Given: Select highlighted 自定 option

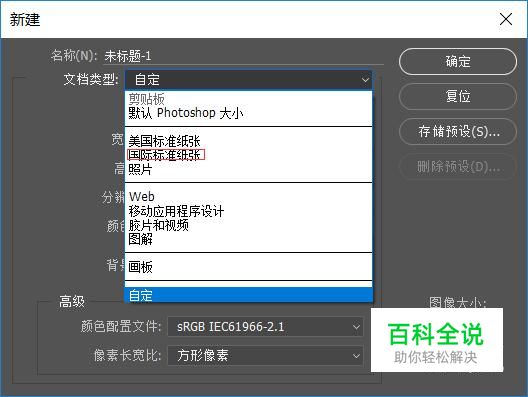Looking at the screenshot, I should point(249,295).
